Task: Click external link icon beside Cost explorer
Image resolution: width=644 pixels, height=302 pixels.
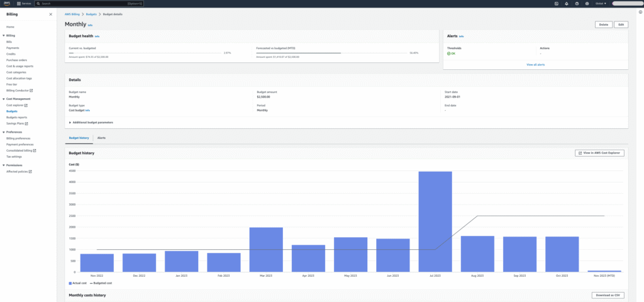Action: [x=26, y=105]
